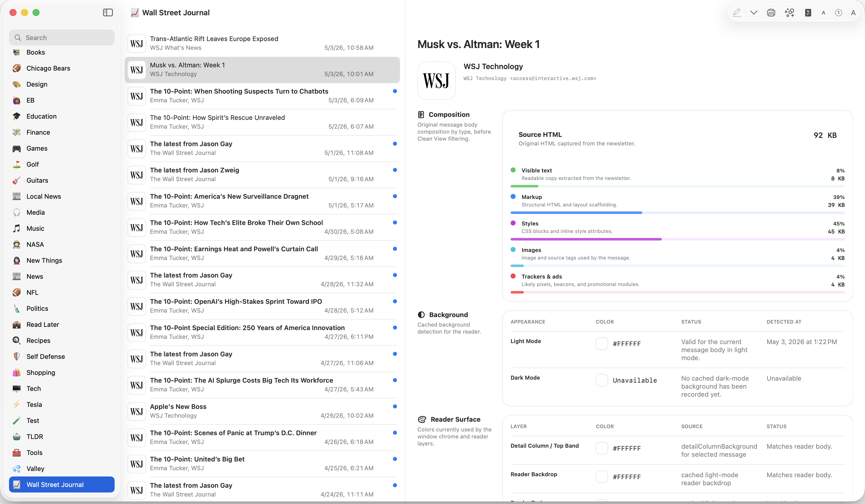The width and height of the screenshot is (865, 504).
Task: Select the News folder in sidebar
Action: pyautogui.click(x=62, y=276)
